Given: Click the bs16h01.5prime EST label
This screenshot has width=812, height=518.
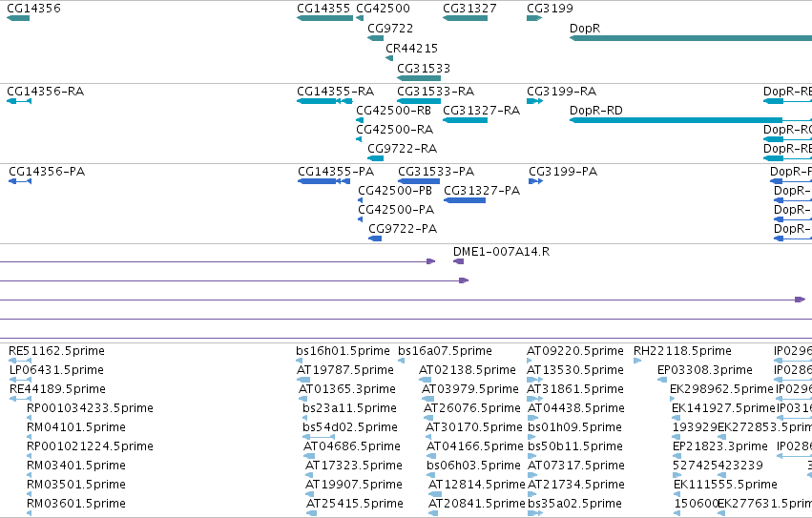Looking at the screenshot, I should [343, 351].
